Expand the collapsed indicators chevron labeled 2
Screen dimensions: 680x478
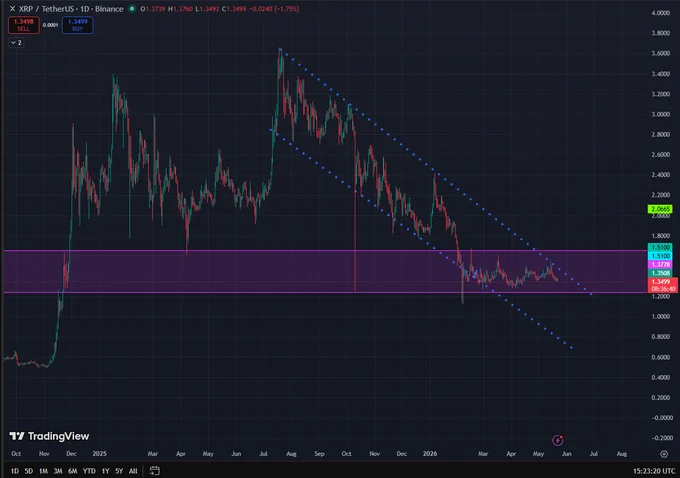click(x=16, y=43)
